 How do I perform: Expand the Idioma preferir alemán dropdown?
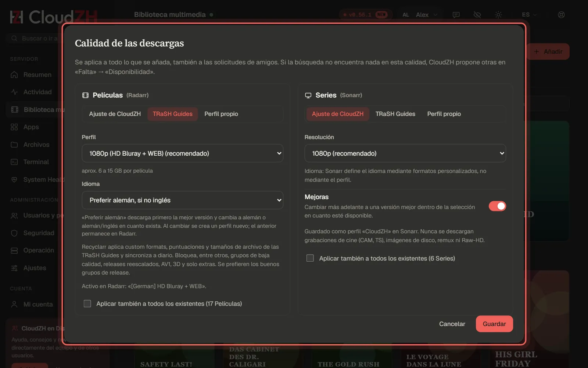pyautogui.click(x=182, y=200)
